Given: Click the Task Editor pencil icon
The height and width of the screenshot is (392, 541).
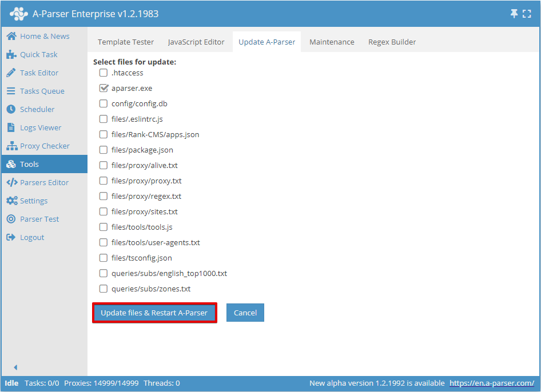Looking at the screenshot, I should click(x=11, y=73).
